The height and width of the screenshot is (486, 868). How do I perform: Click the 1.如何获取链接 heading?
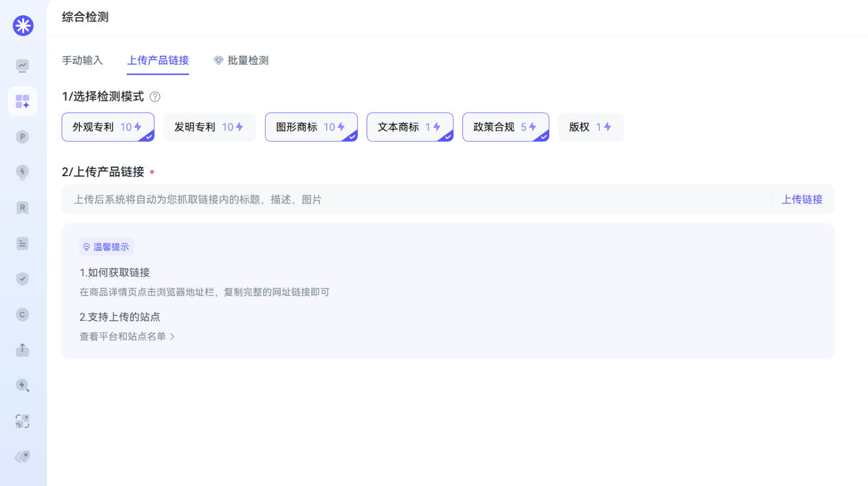tap(115, 272)
